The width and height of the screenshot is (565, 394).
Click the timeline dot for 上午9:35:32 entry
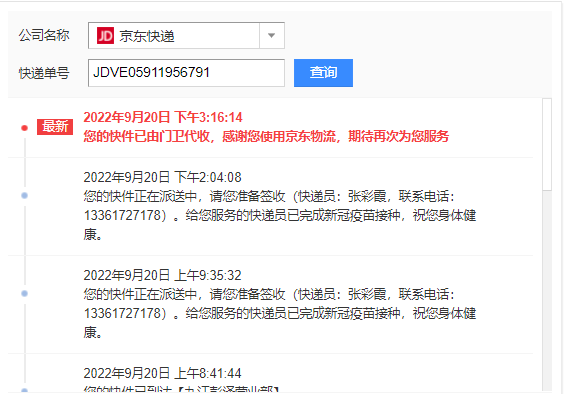(x=25, y=293)
